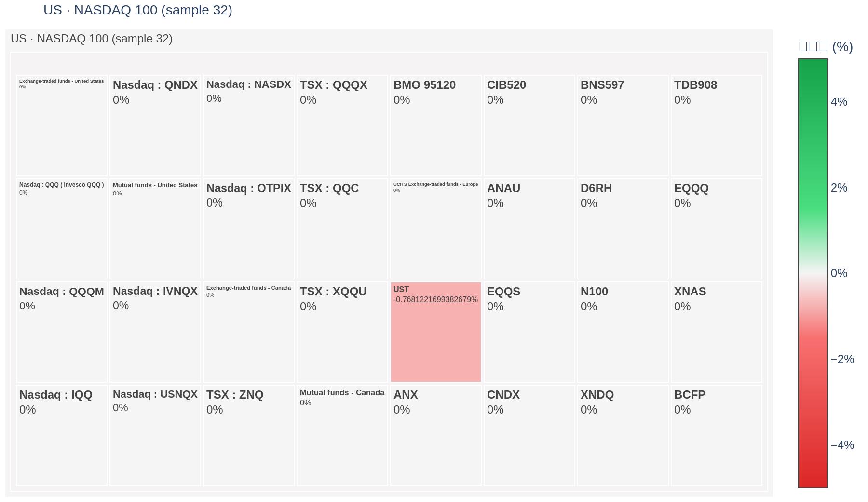Select the ANAU tile
This screenshot has height=502, width=868.
point(529,229)
